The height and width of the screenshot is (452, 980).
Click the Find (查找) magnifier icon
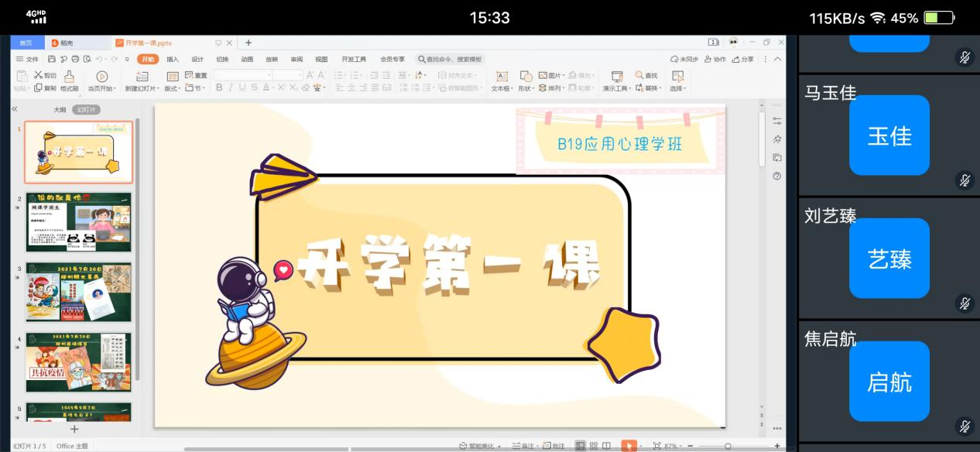coord(639,75)
